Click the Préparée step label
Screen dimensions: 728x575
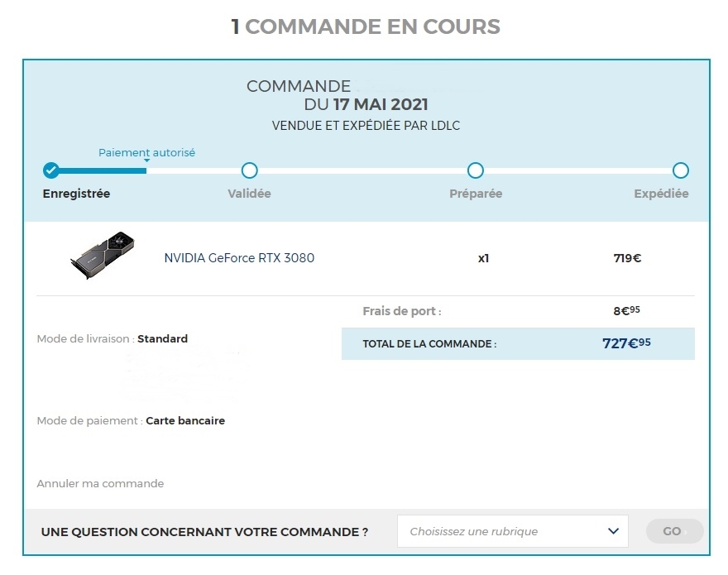pyautogui.click(x=476, y=194)
